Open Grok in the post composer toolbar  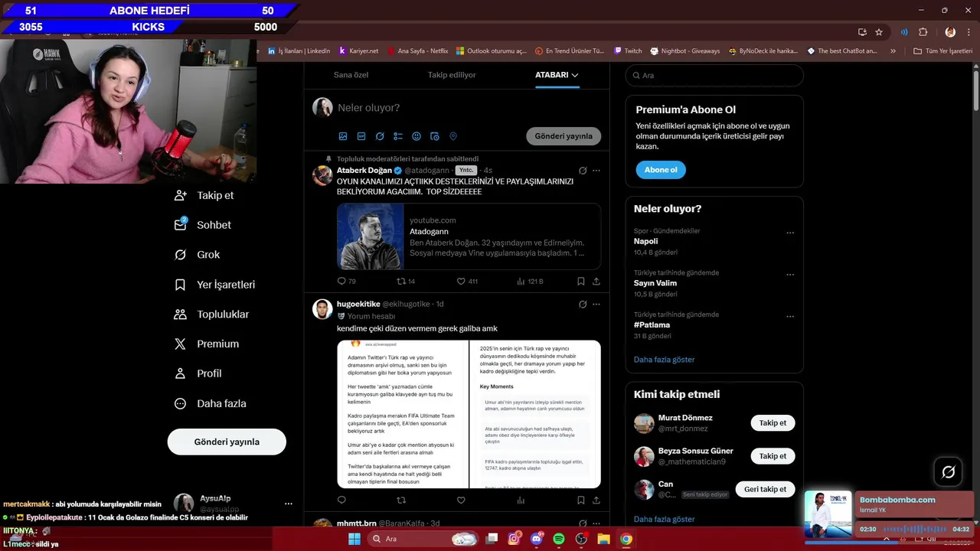click(380, 136)
